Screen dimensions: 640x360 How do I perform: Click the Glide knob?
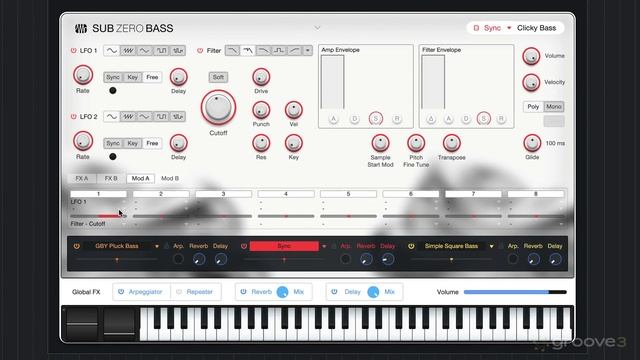point(532,143)
